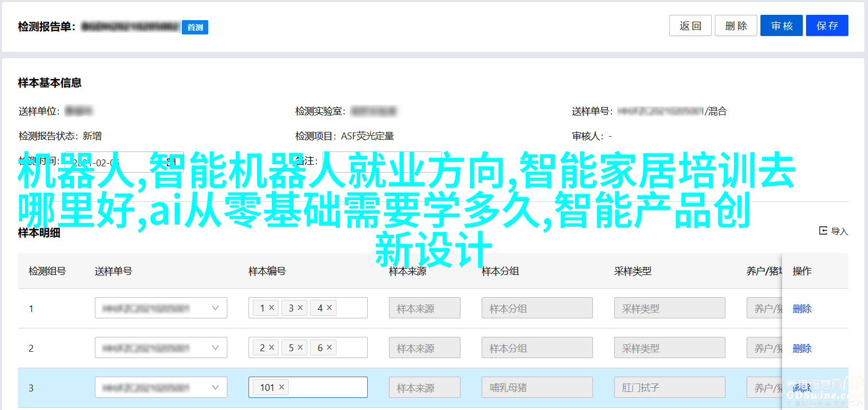
Task: Click row 3 样本来源 field
Action: click(x=424, y=387)
